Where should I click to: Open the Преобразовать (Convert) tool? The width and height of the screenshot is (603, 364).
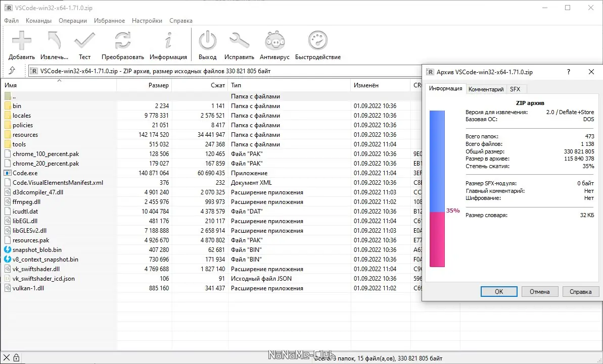[123, 40]
